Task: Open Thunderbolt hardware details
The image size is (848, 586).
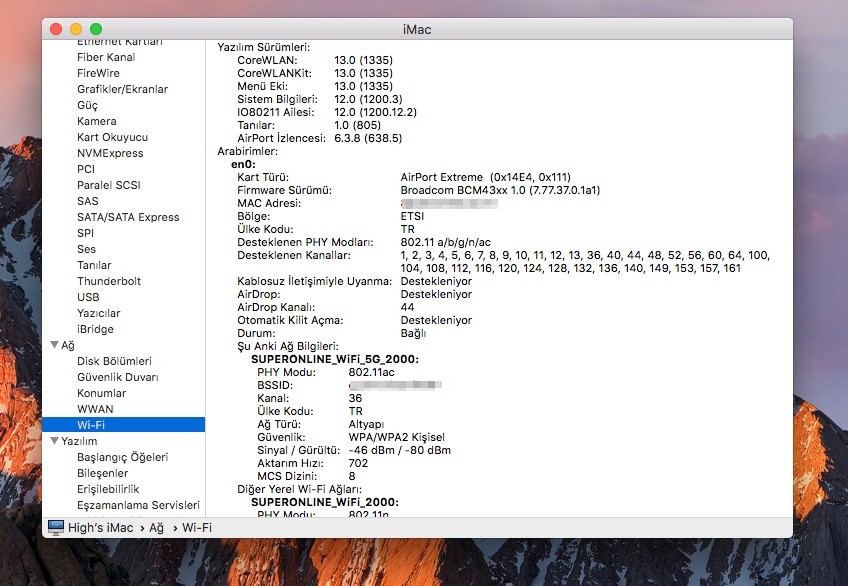Action: click(x=109, y=281)
